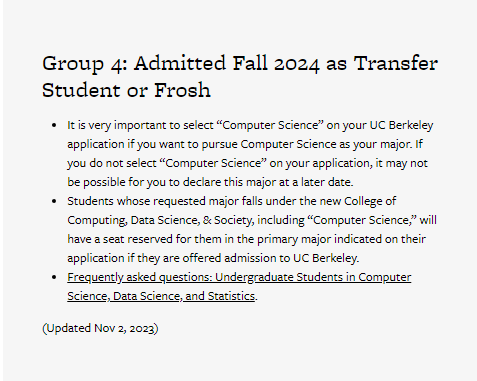Click the words 'Undergraduate Students in Computer' in the link
The width and height of the screenshot is (477, 381).
(313, 277)
